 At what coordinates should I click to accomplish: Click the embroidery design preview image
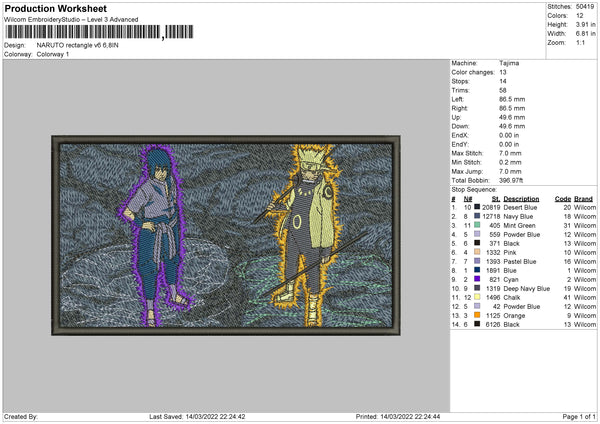coord(226,235)
